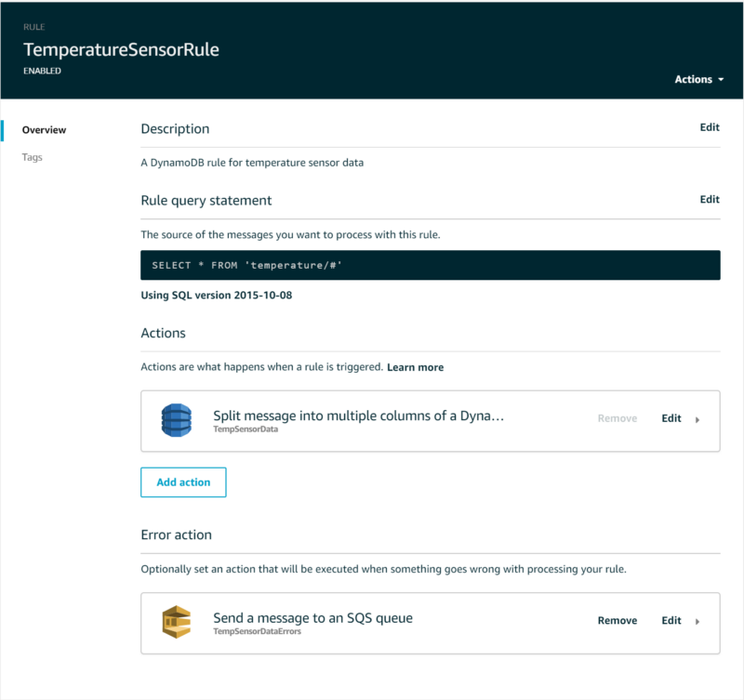Click the SQS queue action icon
744x700 pixels.
[177, 622]
